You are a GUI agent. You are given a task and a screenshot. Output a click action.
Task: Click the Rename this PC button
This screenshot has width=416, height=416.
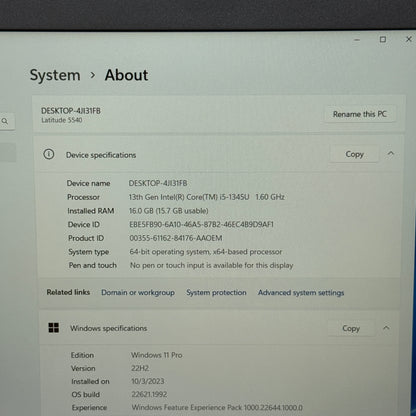(x=360, y=114)
